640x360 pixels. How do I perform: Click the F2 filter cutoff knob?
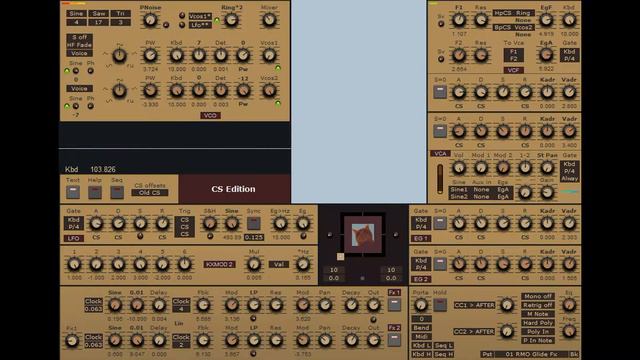[x=459, y=55]
